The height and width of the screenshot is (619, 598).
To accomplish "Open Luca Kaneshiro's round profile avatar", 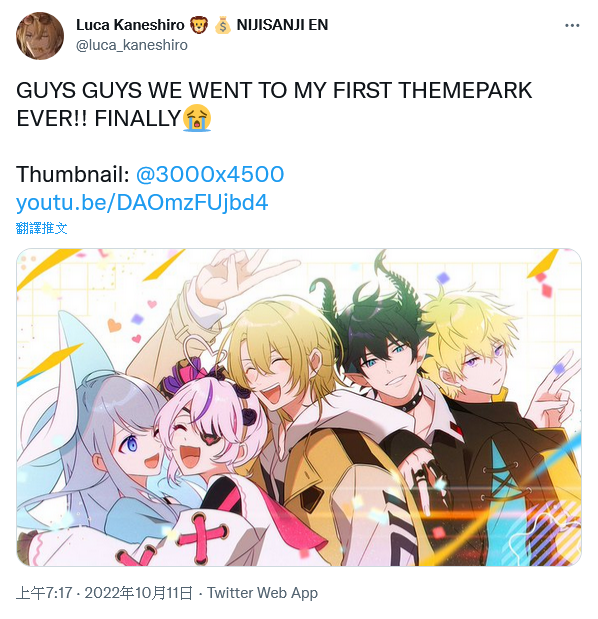I will [x=40, y=36].
